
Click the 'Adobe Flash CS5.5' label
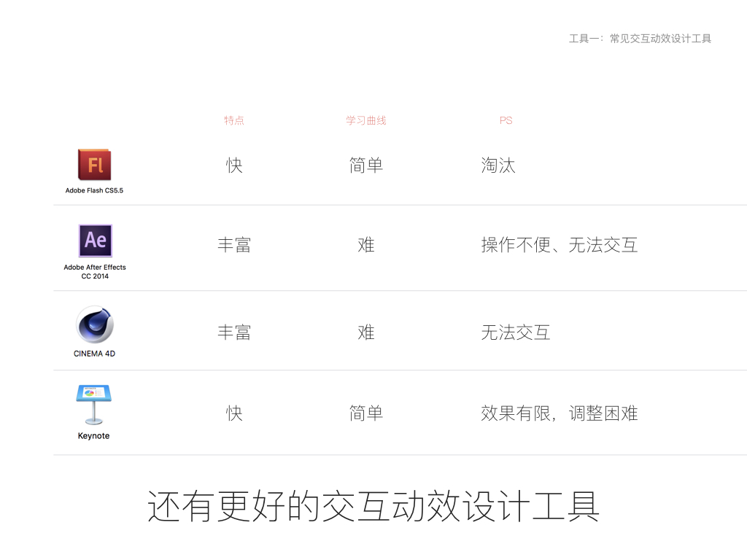tap(94, 190)
